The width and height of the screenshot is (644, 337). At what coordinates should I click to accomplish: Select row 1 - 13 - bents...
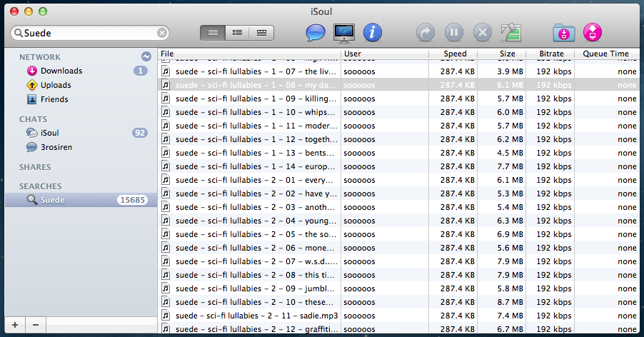[398, 153]
